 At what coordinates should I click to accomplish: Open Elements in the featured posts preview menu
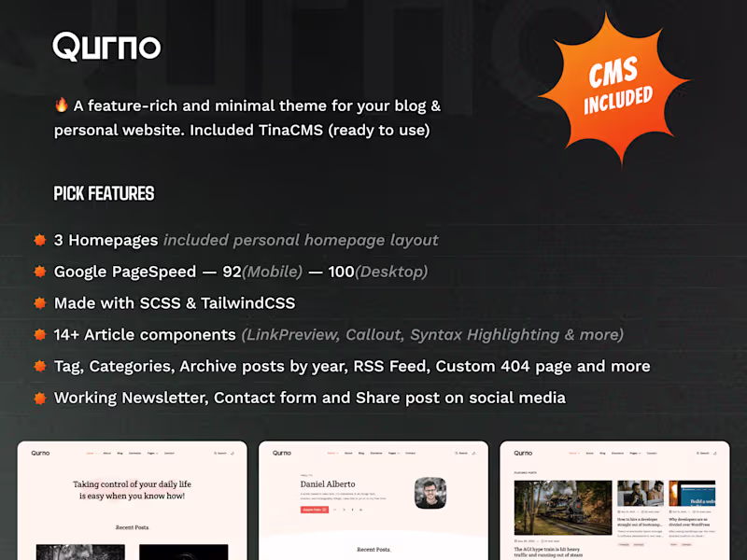tap(617, 454)
